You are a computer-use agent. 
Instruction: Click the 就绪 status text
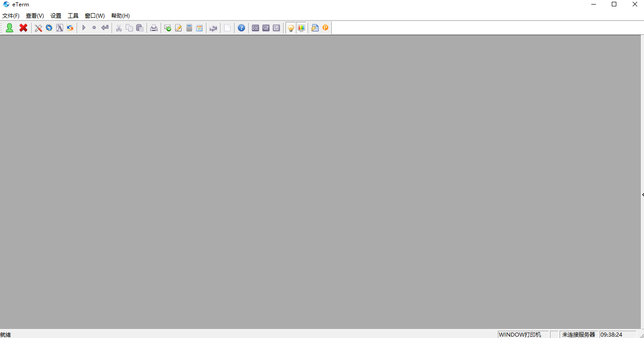coord(5,334)
